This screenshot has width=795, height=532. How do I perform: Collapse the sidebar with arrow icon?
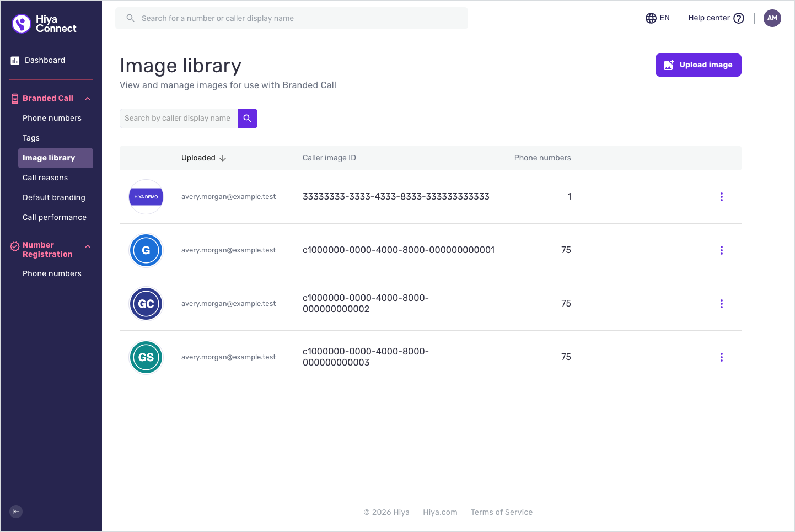(x=16, y=512)
